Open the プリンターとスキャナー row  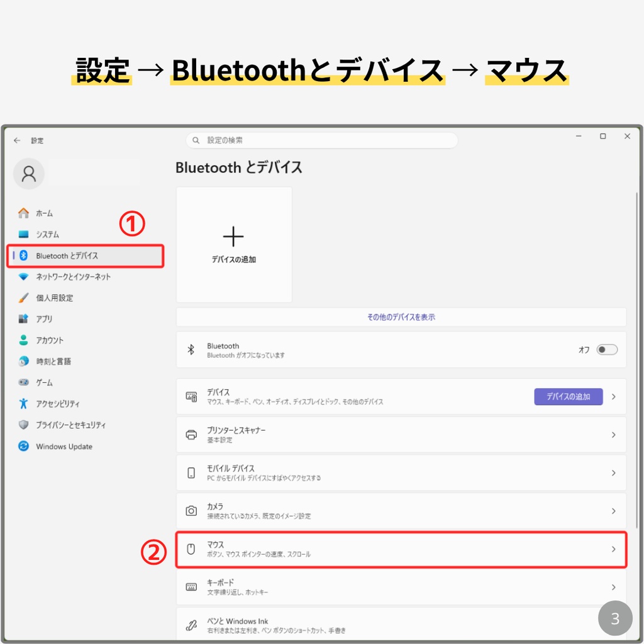pyautogui.click(x=401, y=435)
